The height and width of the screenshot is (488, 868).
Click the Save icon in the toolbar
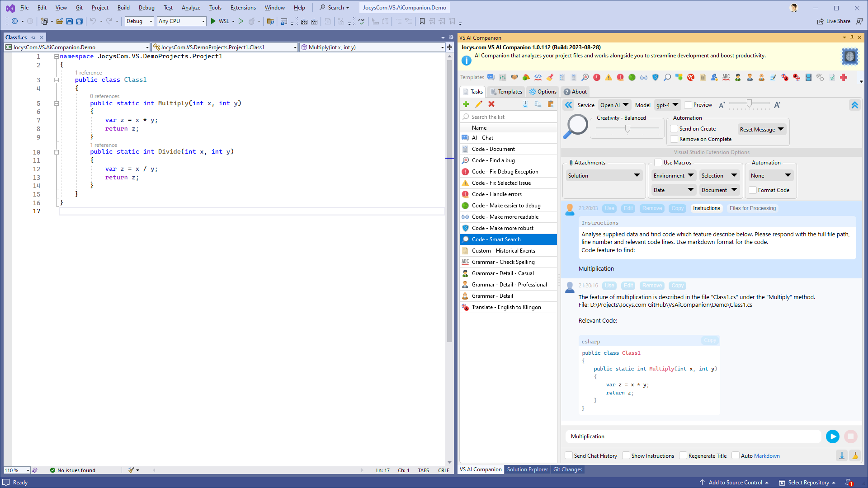tap(69, 21)
